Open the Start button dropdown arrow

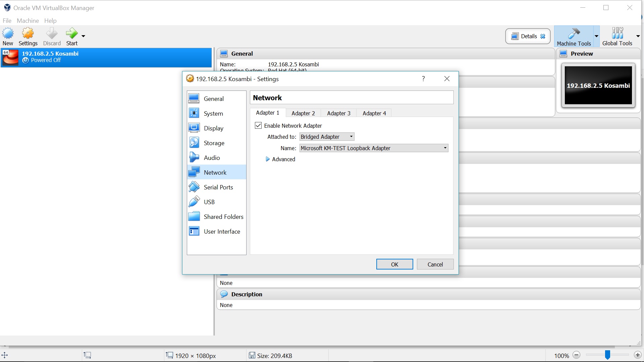pyautogui.click(x=83, y=36)
